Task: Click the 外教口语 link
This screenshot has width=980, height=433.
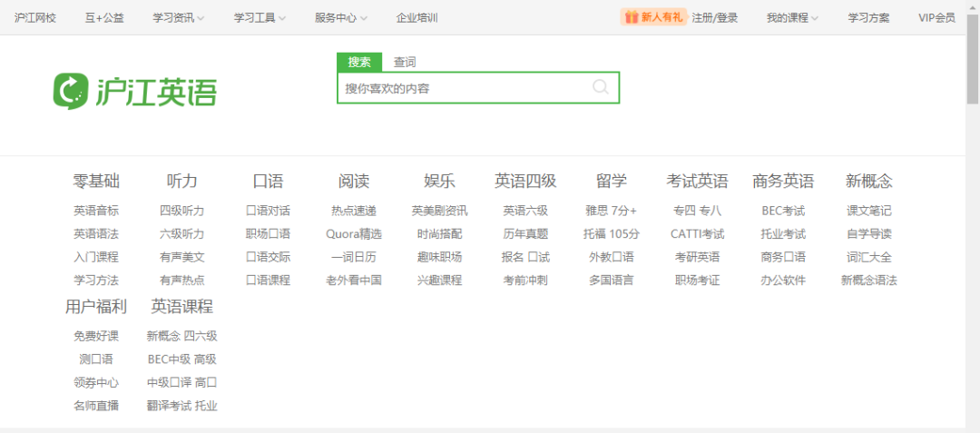Action: point(612,257)
